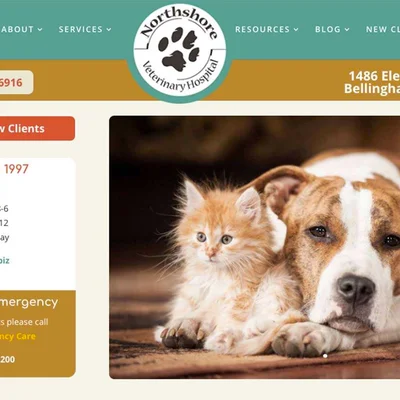This screenshot has height=400, width=400.
Task: Click the kitten and dog slideshow image
Action: (255, 247)
